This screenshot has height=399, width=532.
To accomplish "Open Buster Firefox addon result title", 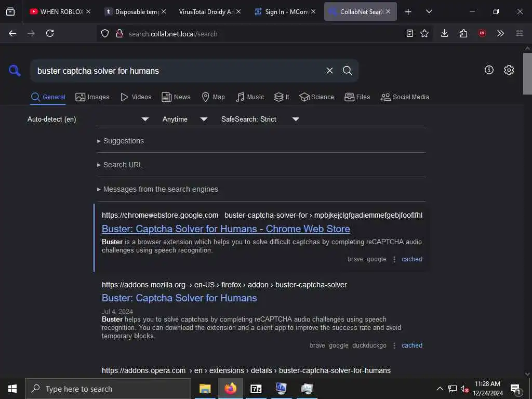I will 179,298.
